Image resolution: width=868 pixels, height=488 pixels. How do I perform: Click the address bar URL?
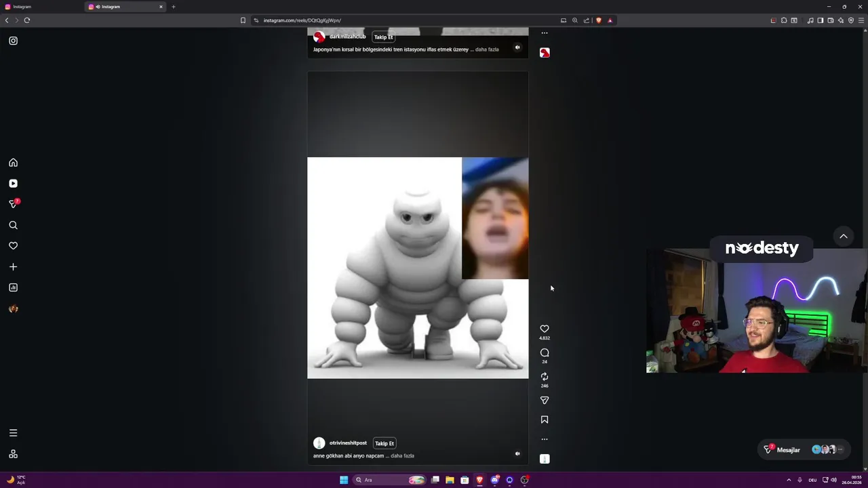302,20
